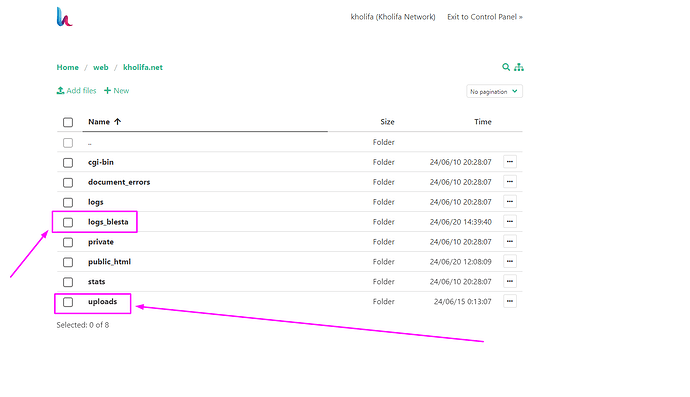This screenshot has height=397, width=690.
Task: Go to the web breadcrumb
Action: point(101,67)
